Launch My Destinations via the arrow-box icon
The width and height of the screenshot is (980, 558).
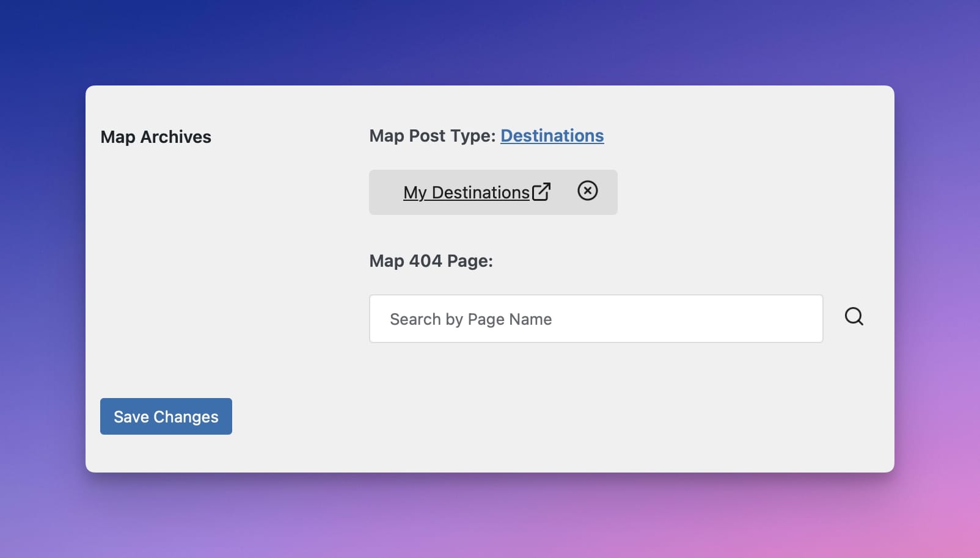(x=541, y=192)
